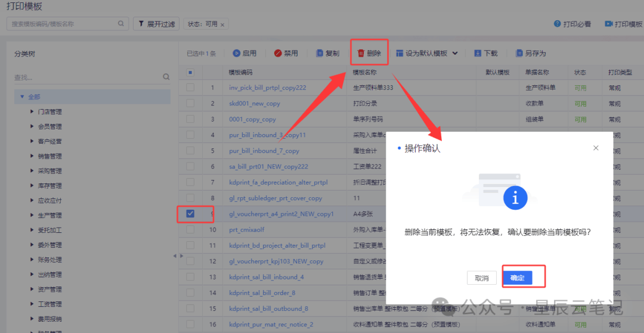The height and width of the screenshot is (333, 644).
Task: Click the 下载 (Download) toolbar icon
Action: [x=478, y=54]
